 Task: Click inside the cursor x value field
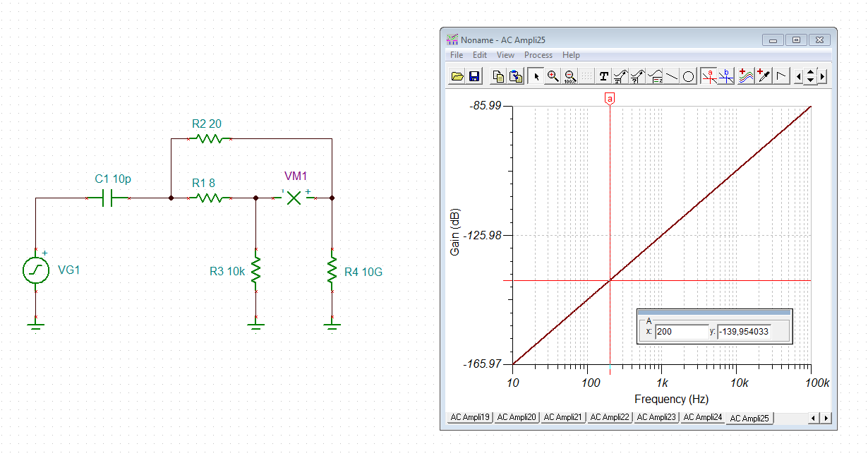[681, 332]
